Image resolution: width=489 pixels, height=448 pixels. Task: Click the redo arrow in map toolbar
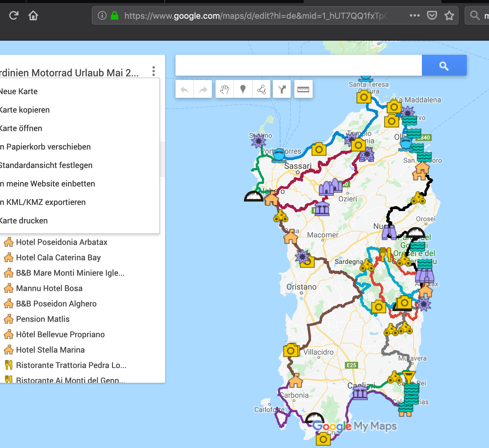coord(203,90)
